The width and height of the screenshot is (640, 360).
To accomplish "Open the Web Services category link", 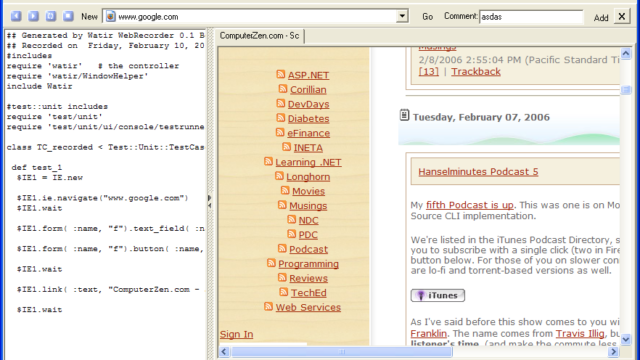I will (308, 307).
